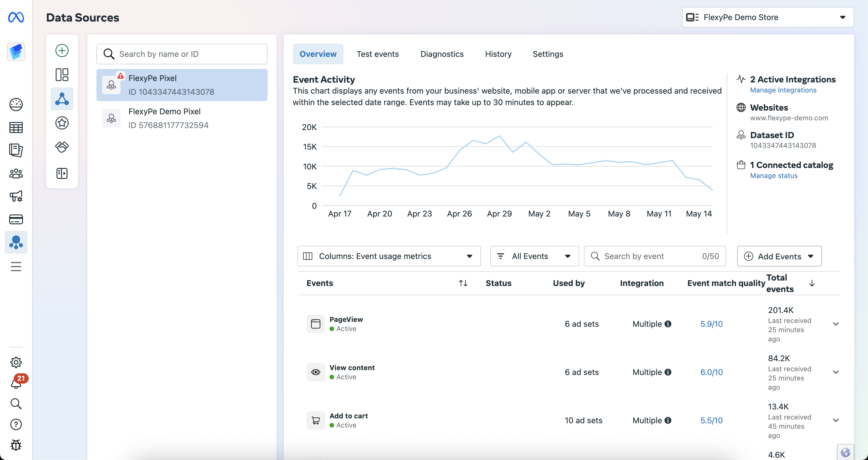The width and height of the screenshot is (868, 460).
Task: Open the Data Sources triangle nodes icon
Action: tap(62, 99)
